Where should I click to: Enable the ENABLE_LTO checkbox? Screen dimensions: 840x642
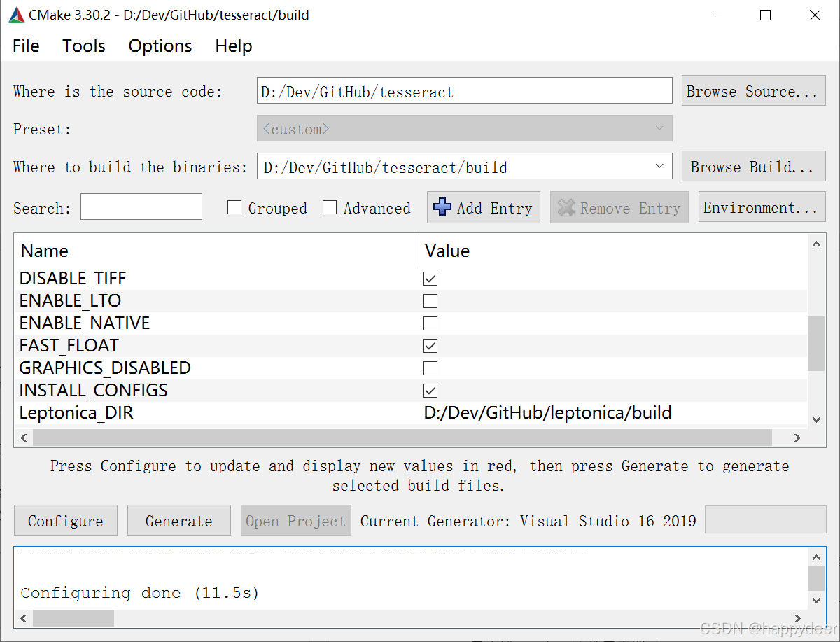point(430,301)
